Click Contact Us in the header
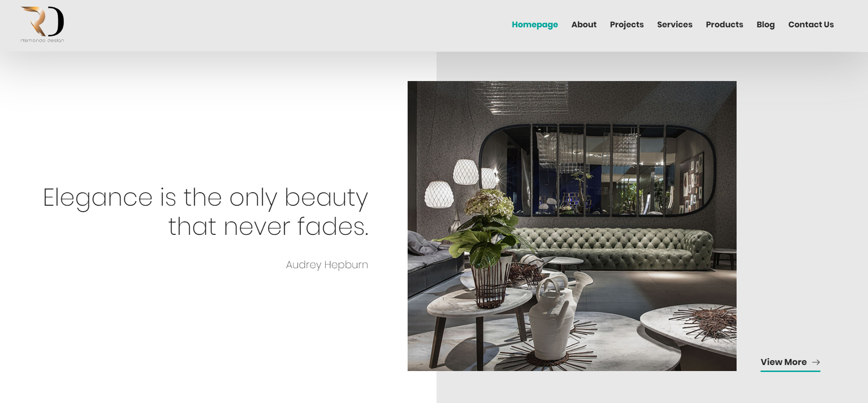Image resolution: width=868 pixels, height=403 pixels. click(x=811, y=25)
